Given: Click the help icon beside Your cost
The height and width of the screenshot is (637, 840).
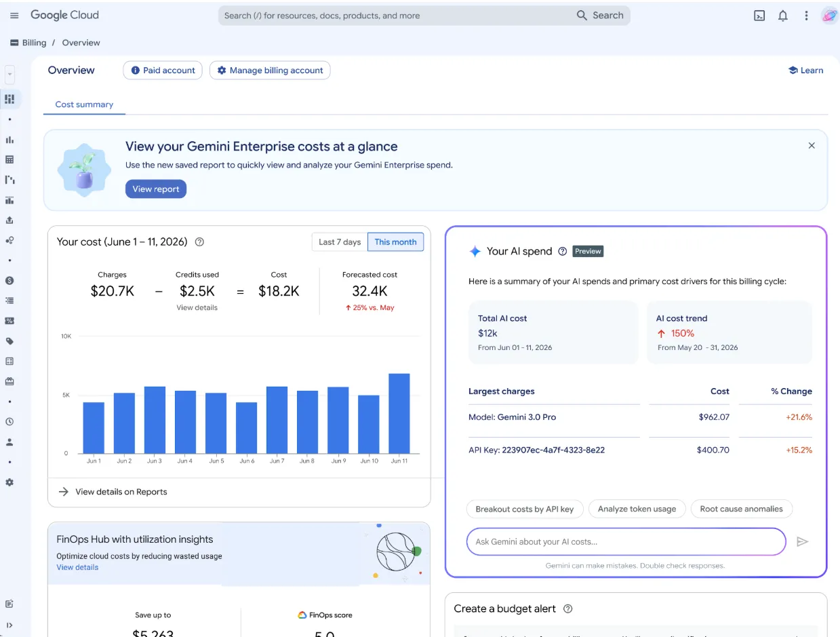Looking at the screenshot, I should tap(199, 242).
